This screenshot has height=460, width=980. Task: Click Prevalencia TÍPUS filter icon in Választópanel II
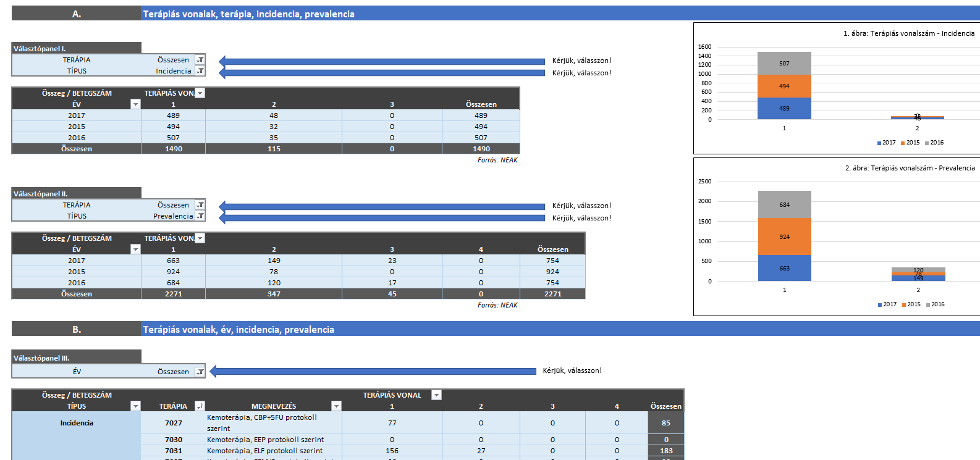coord(200,216)
